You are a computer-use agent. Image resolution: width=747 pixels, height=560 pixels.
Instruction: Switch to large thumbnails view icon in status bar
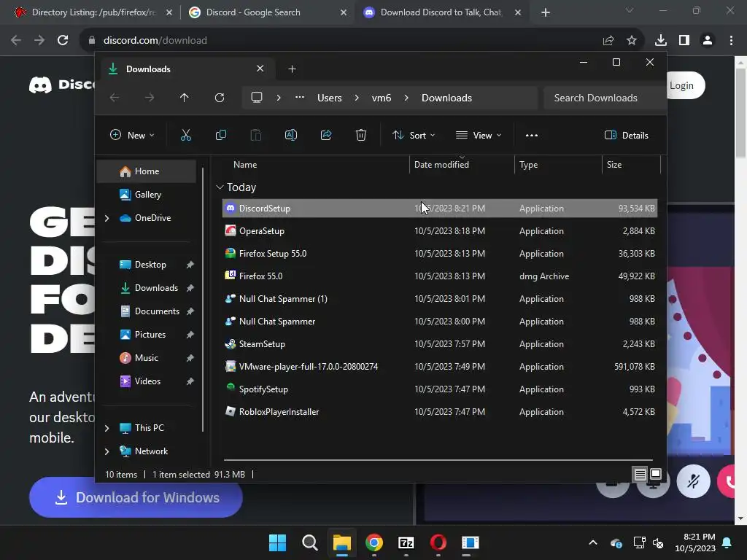coord(656,474)
